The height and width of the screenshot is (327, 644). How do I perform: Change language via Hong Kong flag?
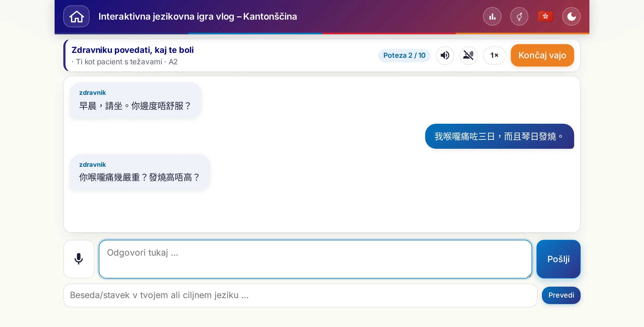545,16
